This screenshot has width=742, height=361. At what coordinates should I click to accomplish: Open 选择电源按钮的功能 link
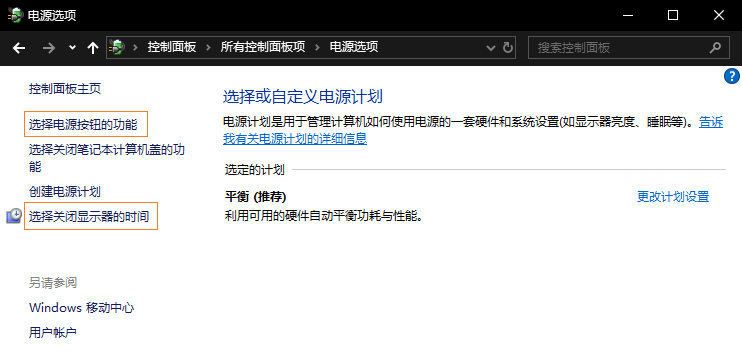pos(83,125)
